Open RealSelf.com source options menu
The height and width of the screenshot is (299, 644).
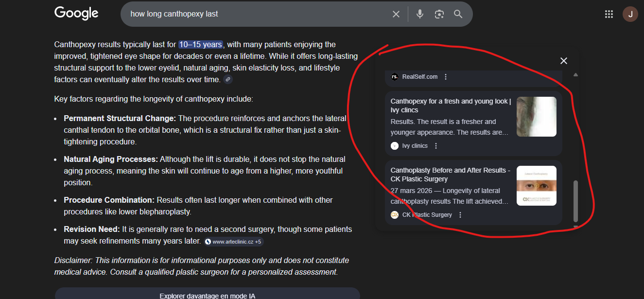tap(446, 77)
